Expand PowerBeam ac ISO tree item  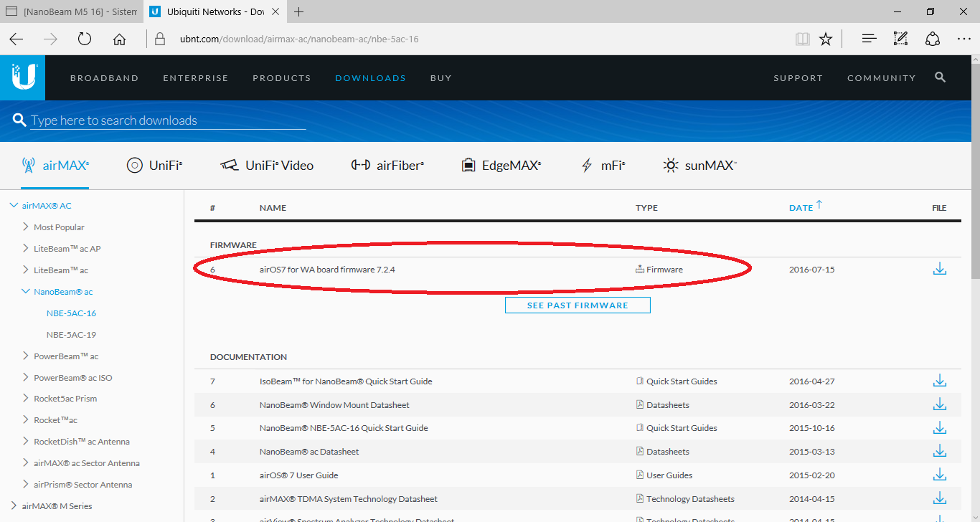[x=26, y=377]
